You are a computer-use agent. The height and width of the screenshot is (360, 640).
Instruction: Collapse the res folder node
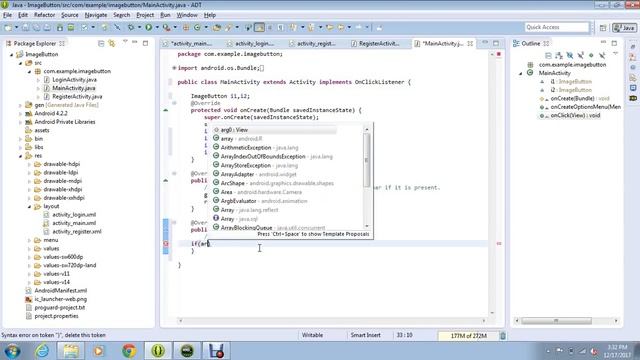(x=20, y=156)
